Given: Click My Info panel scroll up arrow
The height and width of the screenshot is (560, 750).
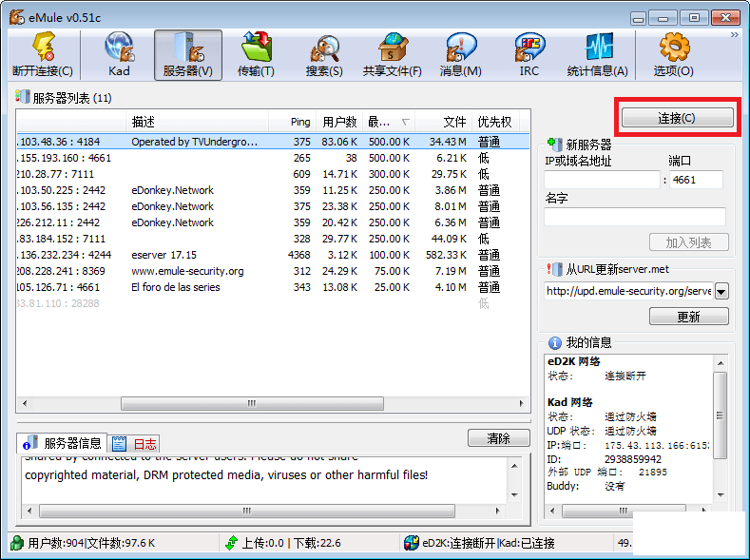Looking at the screenshot, I should [721, 363].
